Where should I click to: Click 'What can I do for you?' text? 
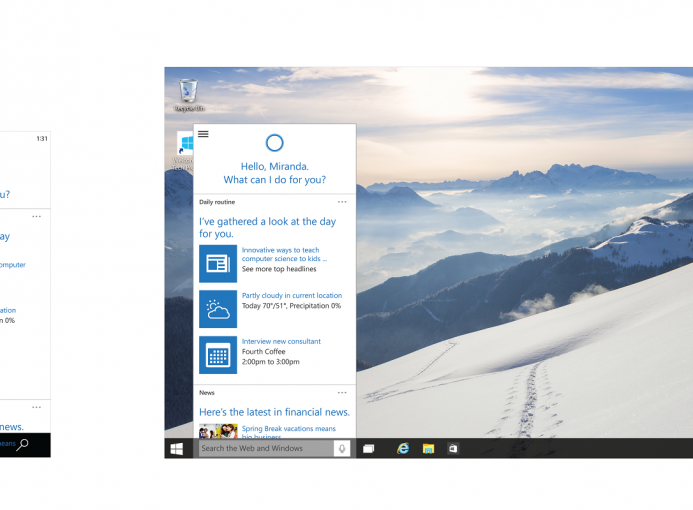tap(274, 180)
